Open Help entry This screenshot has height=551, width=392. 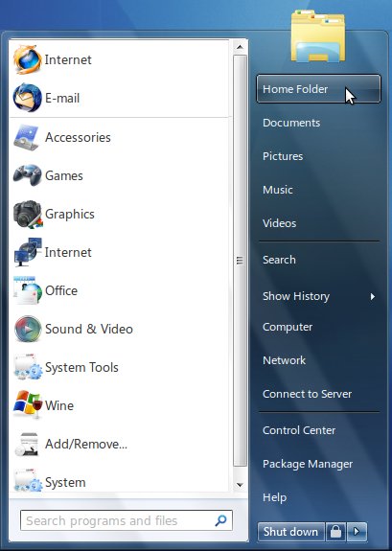tap(274, 497)
